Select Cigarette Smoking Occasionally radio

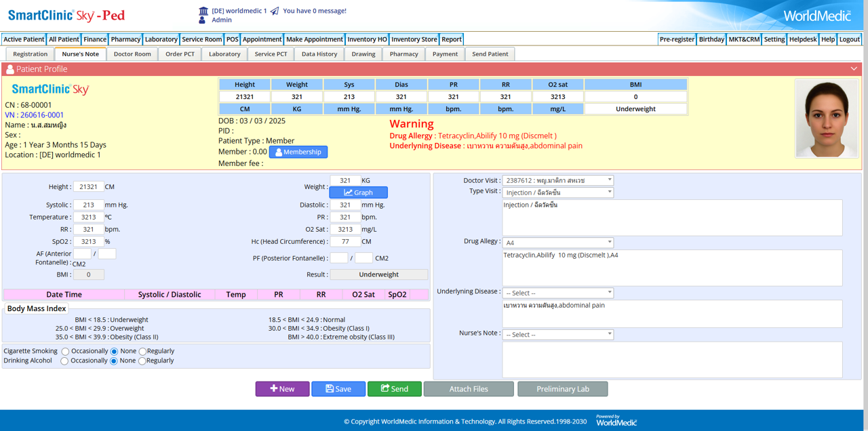[65, 351]
